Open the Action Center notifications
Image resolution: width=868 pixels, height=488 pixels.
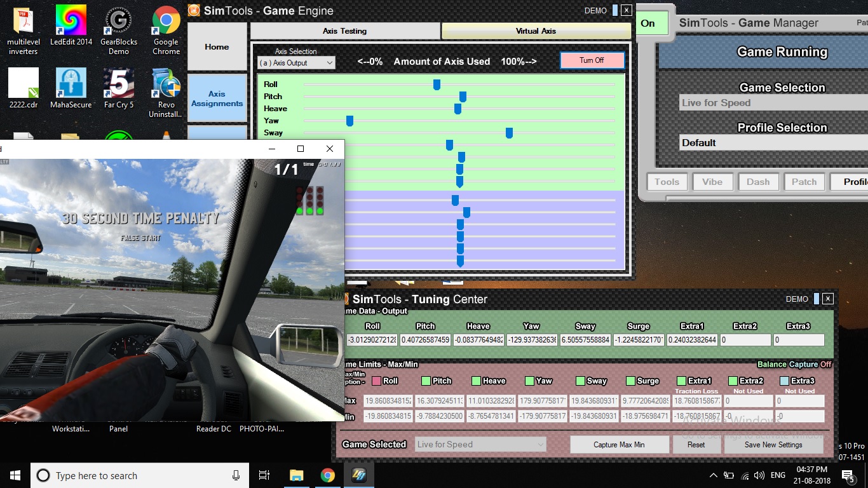848,475
